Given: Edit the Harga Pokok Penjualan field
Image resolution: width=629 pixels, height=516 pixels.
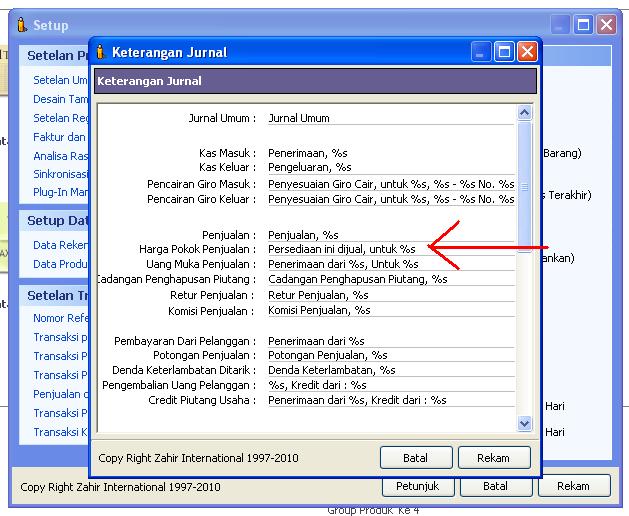Looking at the screenshot, I should click(390, 248).
